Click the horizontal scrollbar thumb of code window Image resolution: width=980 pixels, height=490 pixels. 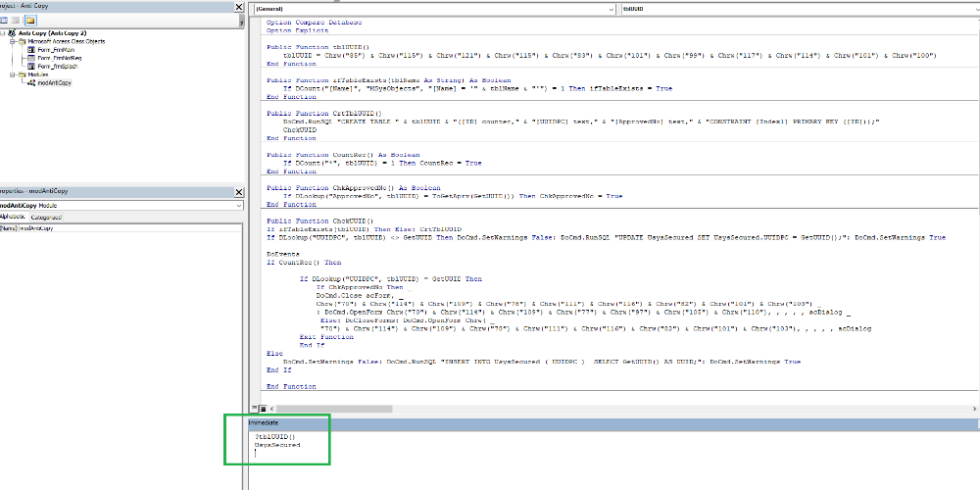(x=334, y=409)
